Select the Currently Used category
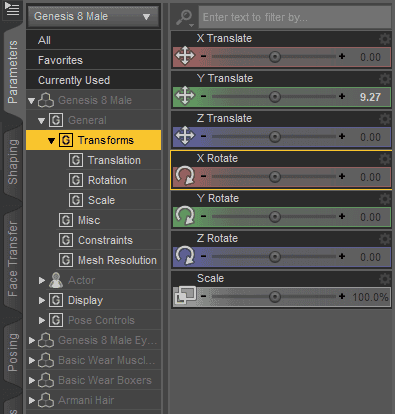Image resolution: width=395 pixels, height=414 pixels. click(x=93, y=80)
